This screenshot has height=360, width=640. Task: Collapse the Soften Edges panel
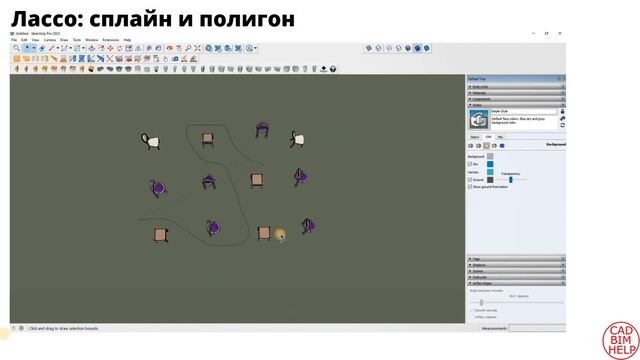pos(516,283)
